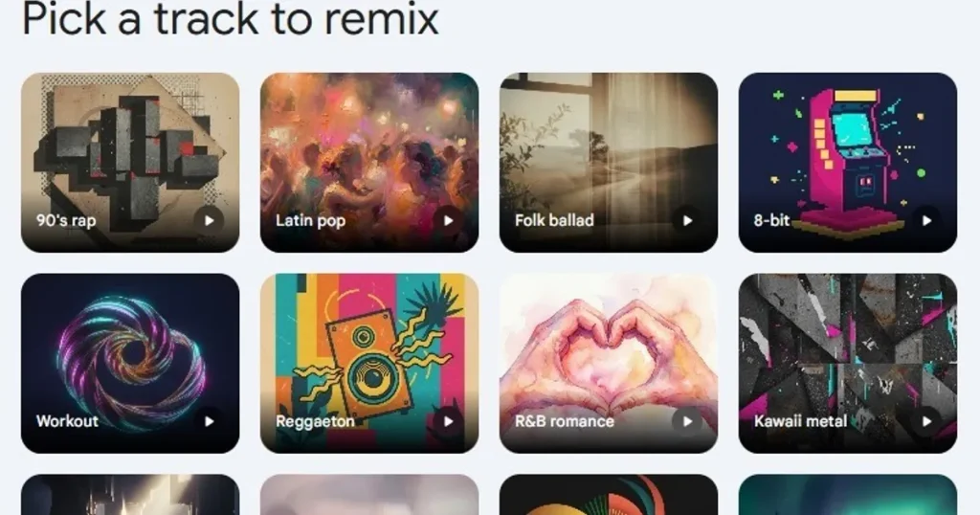Screen dimensions: 980x515
Task: Click the Reggaeton label text
Action: click(x=315, y=422)
